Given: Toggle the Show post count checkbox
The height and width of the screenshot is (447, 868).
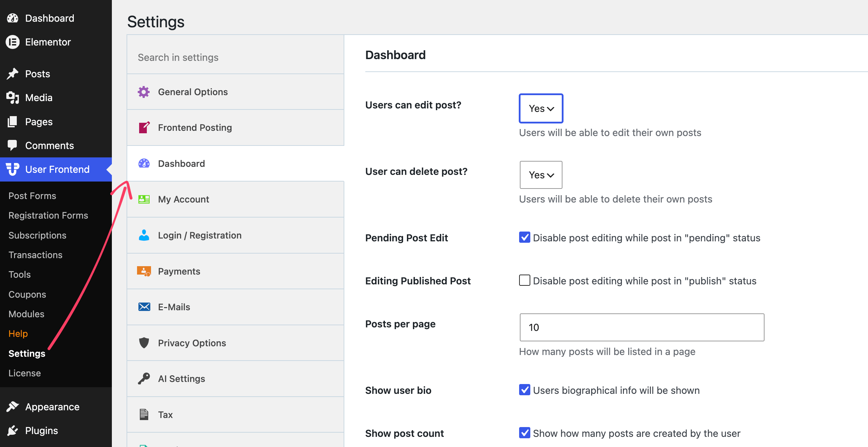Looking at the screenshot, I should [525, 433].
